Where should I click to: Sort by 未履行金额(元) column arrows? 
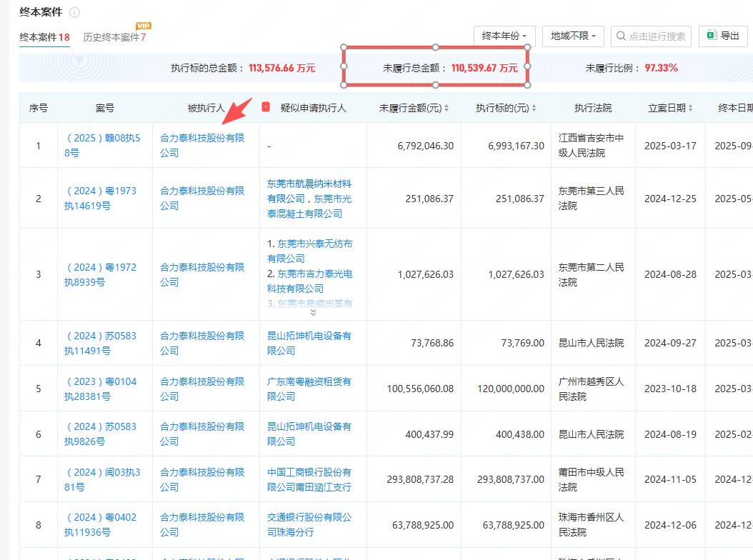(447, 108)
